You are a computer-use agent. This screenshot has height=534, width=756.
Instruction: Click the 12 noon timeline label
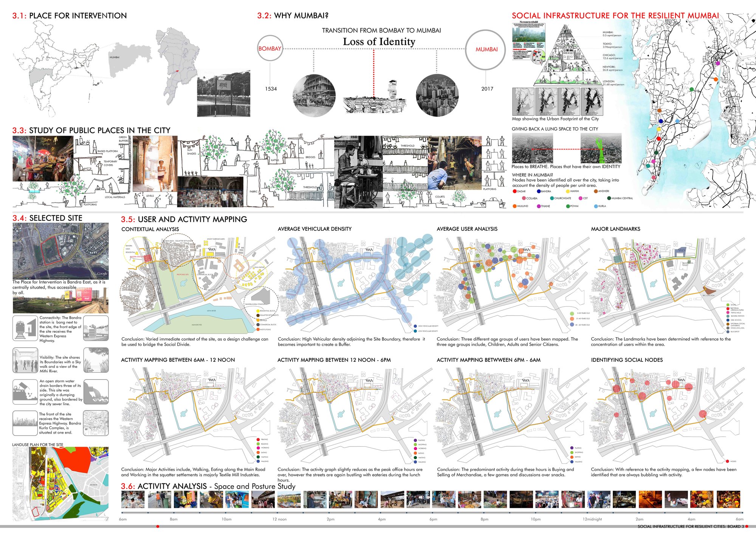pyautogui.click(x=279, y=519)
